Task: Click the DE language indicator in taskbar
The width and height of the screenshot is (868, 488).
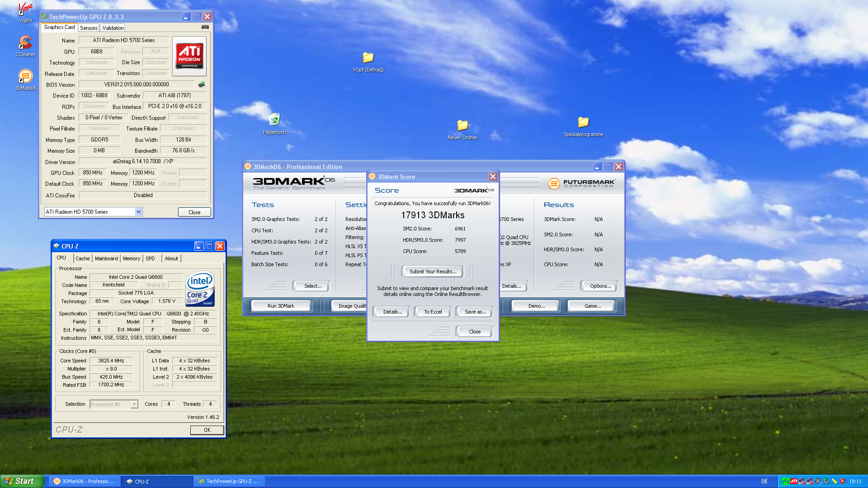Action: 764,481
